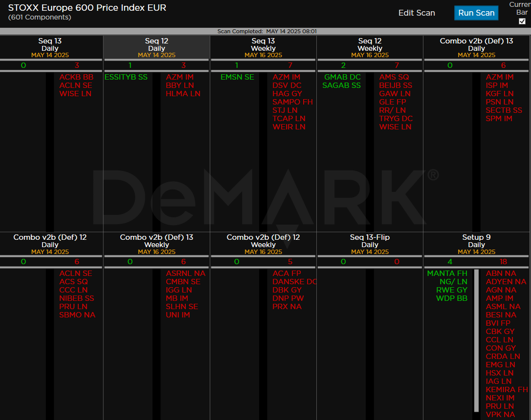Image resolution: width=531 pixels, height=420 pixels.
Task: Select Combo v2b (Def) 12 Weekly header
Action: point(263,244)
